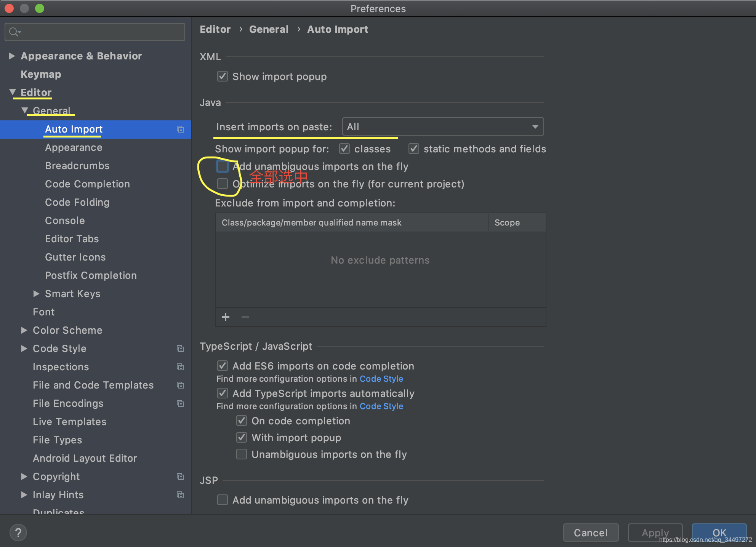Enable Optimize imports on the fly checkbox

tap(223, 184)
